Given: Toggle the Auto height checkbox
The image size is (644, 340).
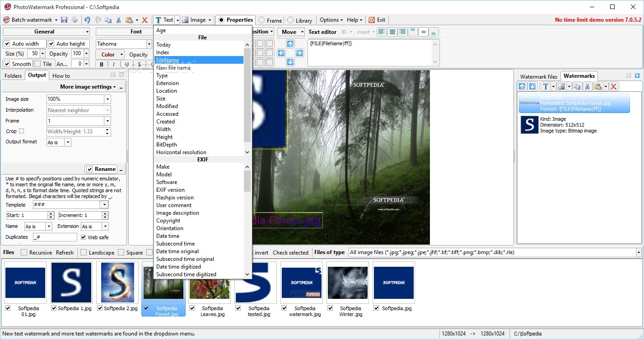Looking at the screenshot, I should tap(51, 44).
